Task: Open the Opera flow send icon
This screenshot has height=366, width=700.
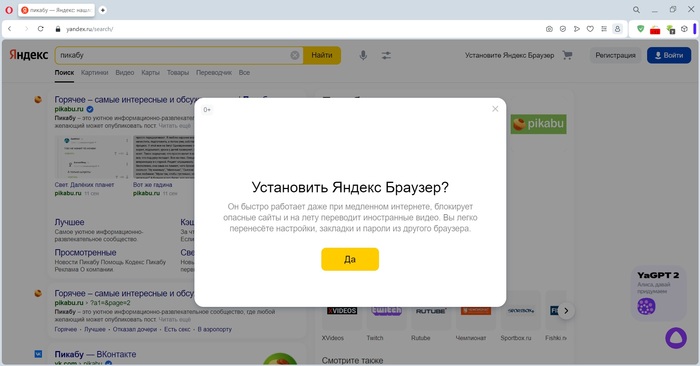Action: [x=577, y=29]
